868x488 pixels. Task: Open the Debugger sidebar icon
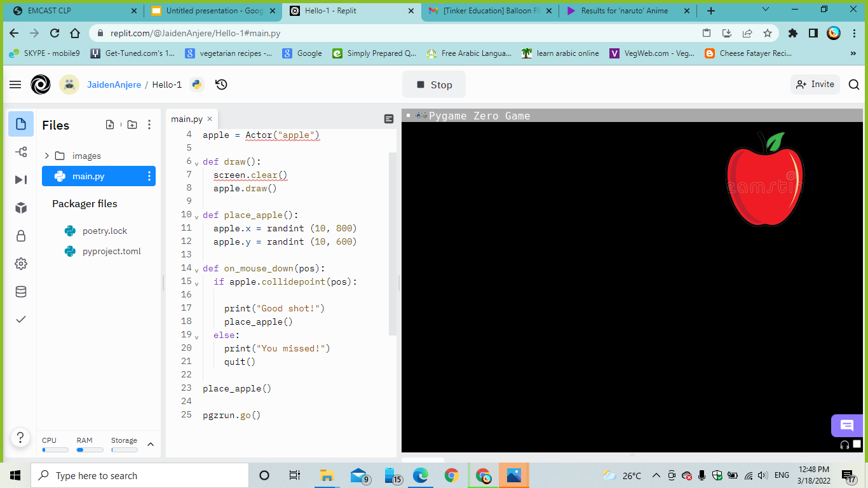21,180
